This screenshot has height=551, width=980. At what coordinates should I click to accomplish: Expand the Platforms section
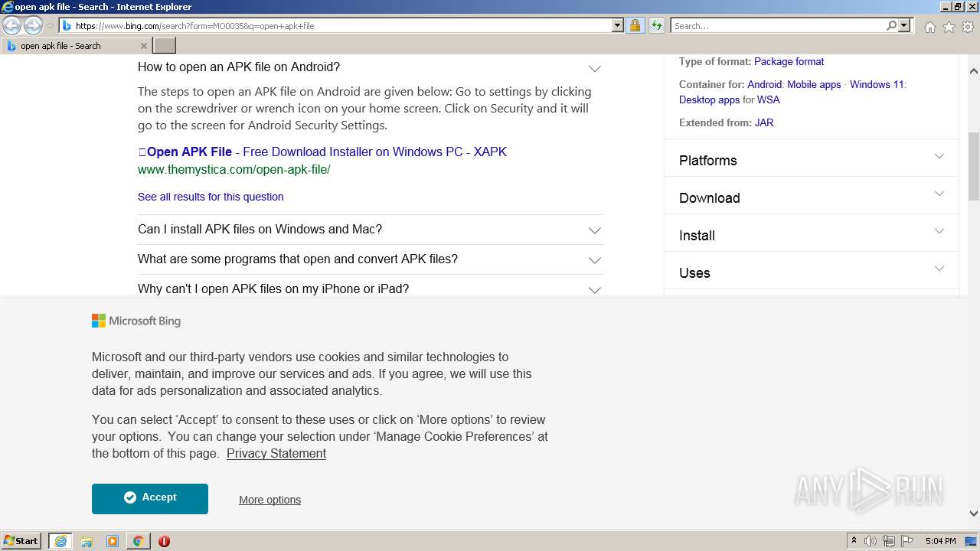click(x=812, y=160)
